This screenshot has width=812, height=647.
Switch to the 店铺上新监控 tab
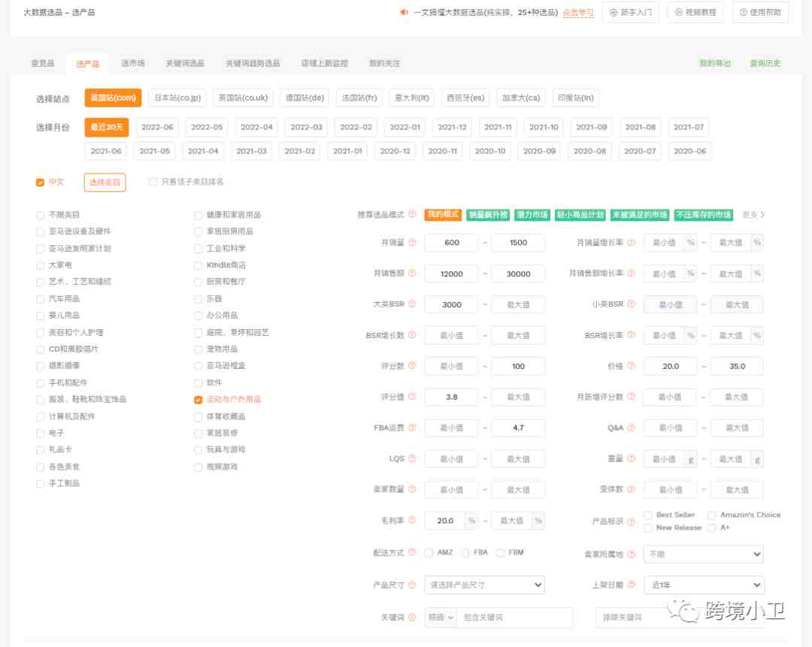(x=325, y=63)
